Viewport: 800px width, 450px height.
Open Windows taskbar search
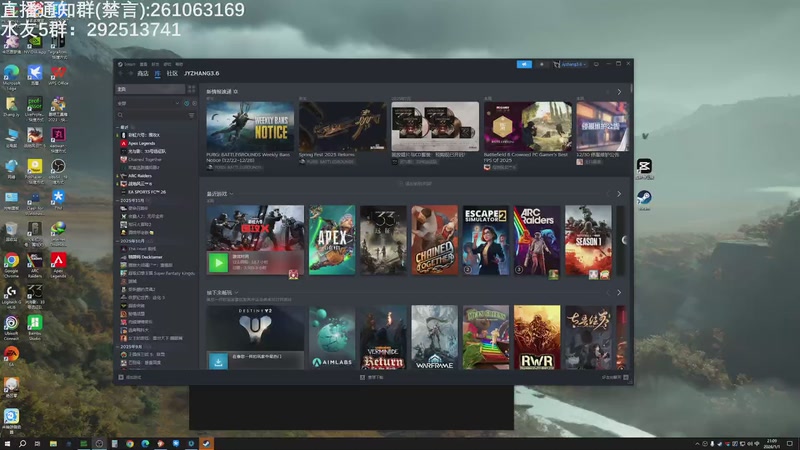click(x=22, y=444)
